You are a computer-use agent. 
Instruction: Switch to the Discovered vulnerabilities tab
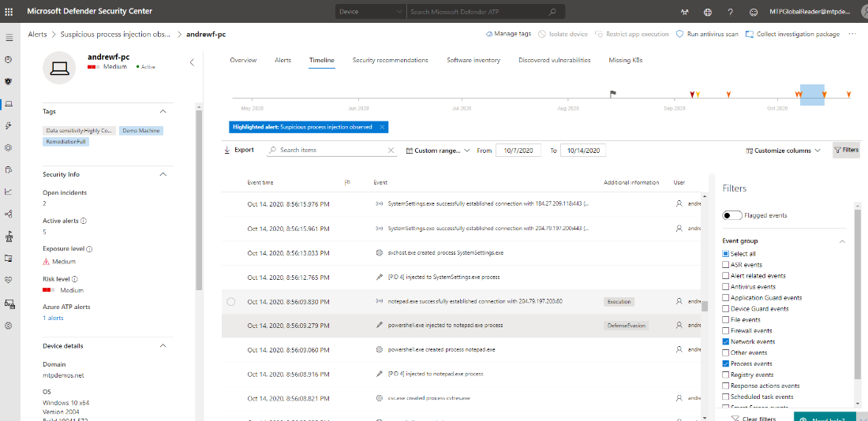click(555, 60)
